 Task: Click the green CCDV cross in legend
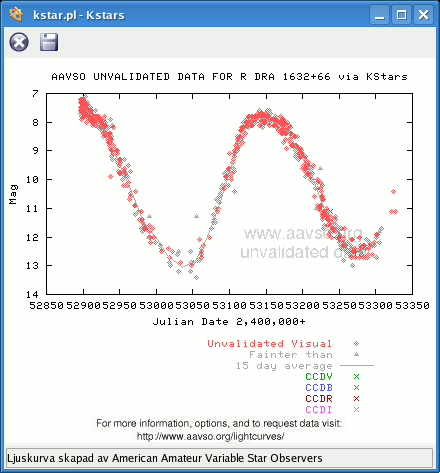356,377
